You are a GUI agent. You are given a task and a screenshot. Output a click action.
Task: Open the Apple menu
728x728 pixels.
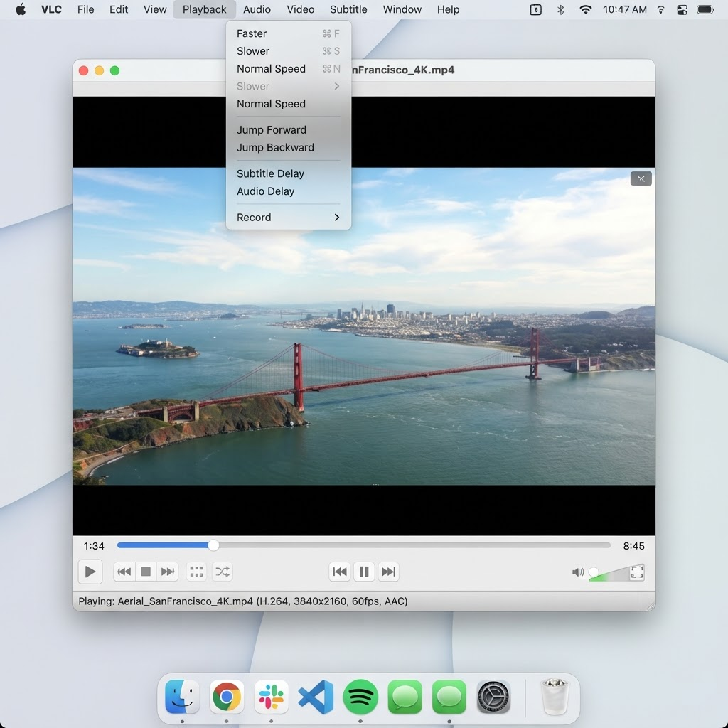point(21,9)
